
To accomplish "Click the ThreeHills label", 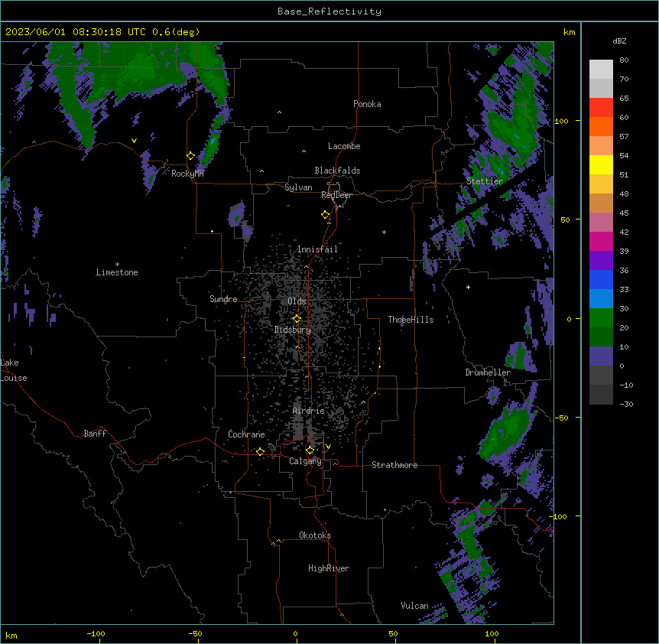I will pos(411,320).
